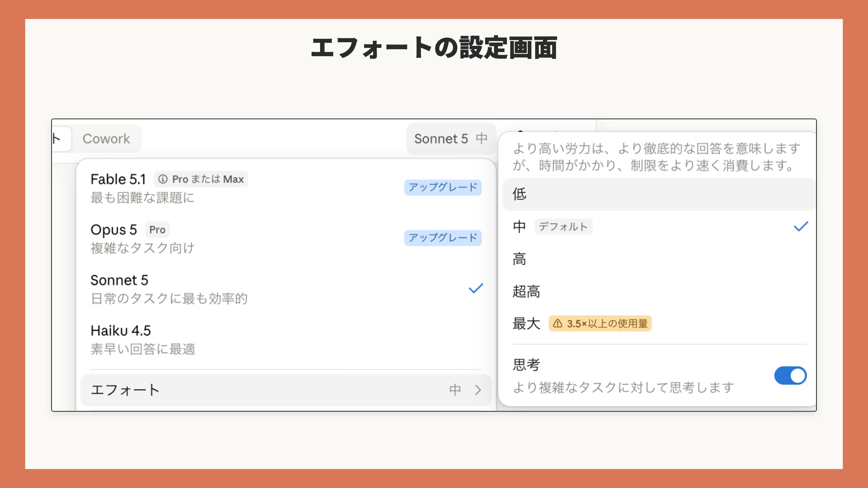The height and width of the screenshot is (488, 868).
Task: Set effort level to 高
Action: (x=659, y=259)
